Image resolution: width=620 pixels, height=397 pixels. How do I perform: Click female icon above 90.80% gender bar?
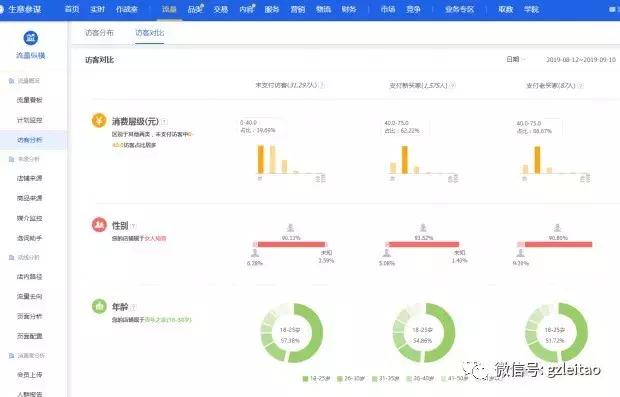pos(558,228)
